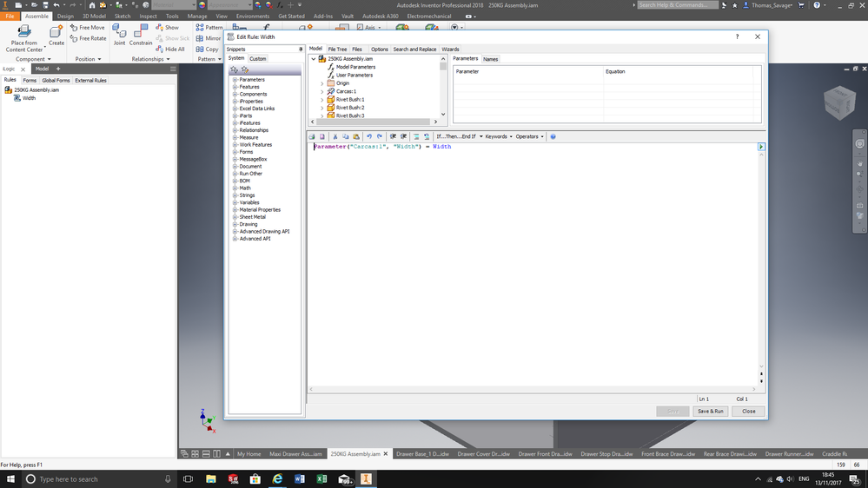
Task: Click the Mirror components tool
Action: (209, 38)
